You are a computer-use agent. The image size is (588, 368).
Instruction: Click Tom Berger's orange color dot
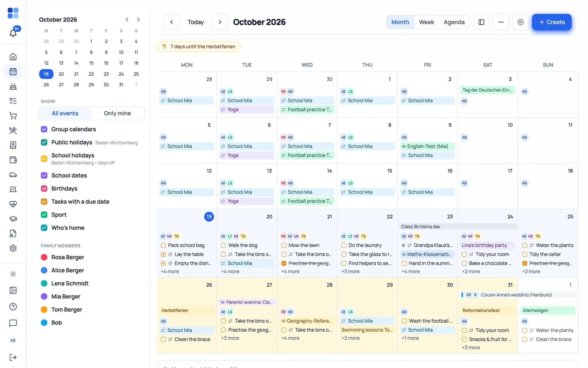[x=44, y=309]
